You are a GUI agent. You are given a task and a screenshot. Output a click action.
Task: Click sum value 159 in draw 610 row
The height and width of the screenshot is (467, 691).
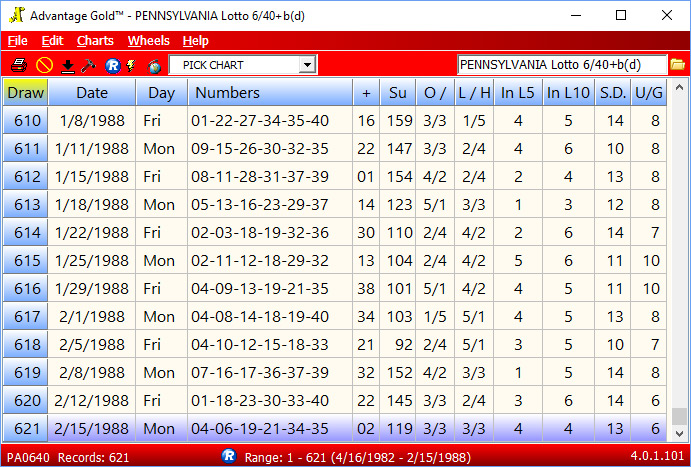coord(398,120)
